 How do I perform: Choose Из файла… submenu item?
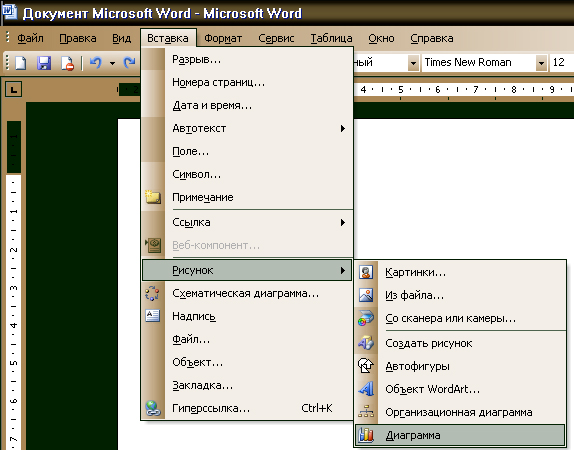coord(460,295)
